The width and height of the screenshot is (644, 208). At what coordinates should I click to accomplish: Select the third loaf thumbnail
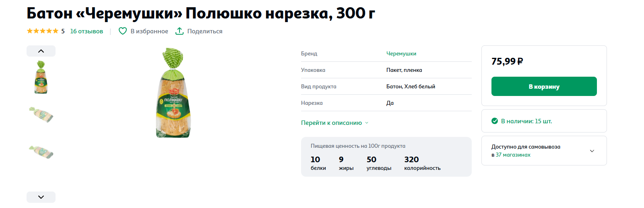[41, 152]
